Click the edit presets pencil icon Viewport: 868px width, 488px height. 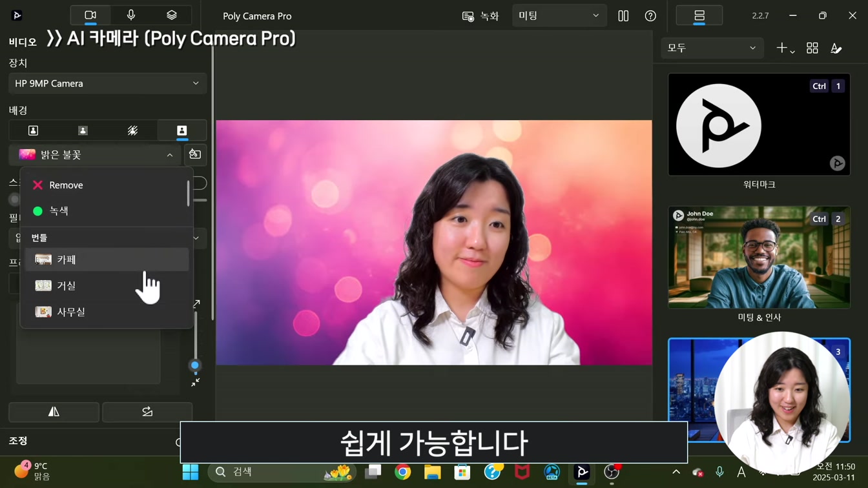point(836,48)
